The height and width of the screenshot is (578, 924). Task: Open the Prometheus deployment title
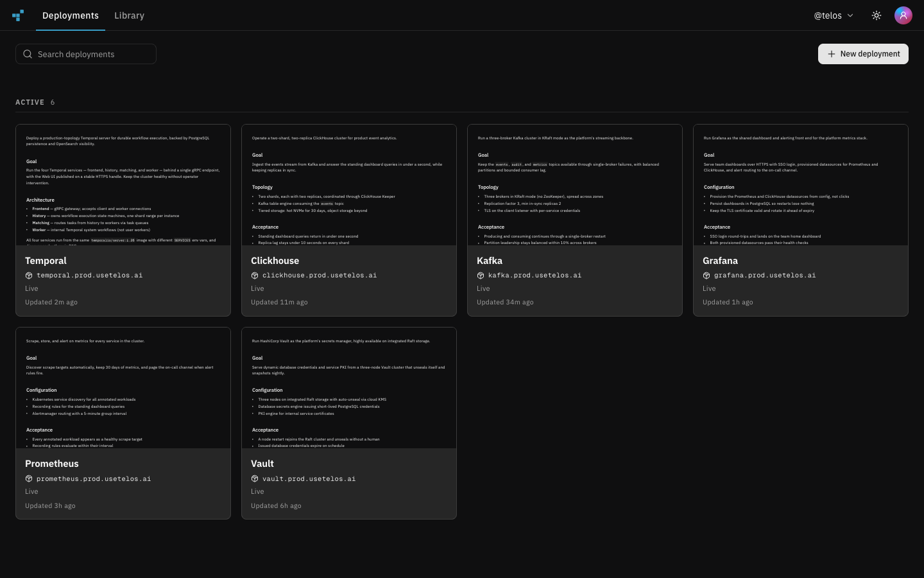52,464
